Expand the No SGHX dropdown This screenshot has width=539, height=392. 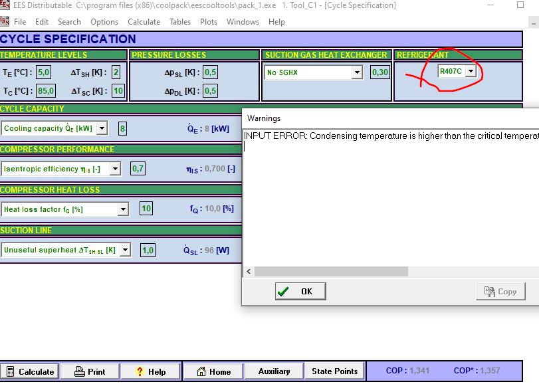click(357, 72)
